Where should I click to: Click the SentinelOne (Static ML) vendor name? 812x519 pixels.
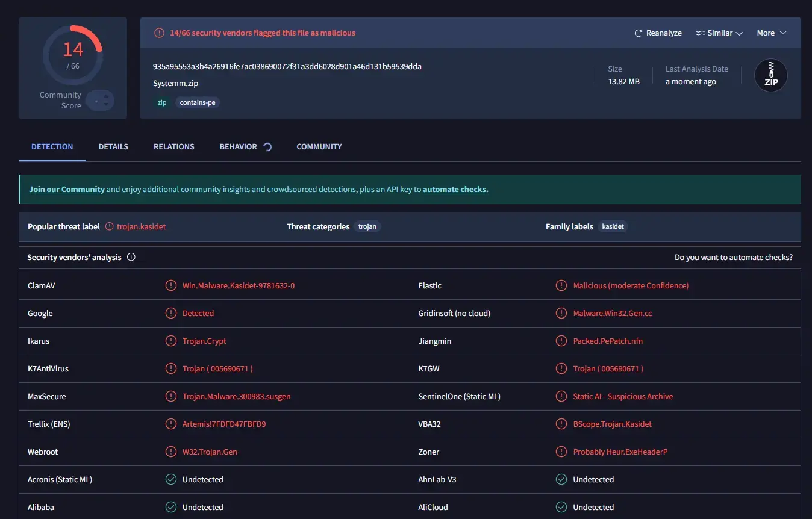pyautogui.click(x=459, y=396)
